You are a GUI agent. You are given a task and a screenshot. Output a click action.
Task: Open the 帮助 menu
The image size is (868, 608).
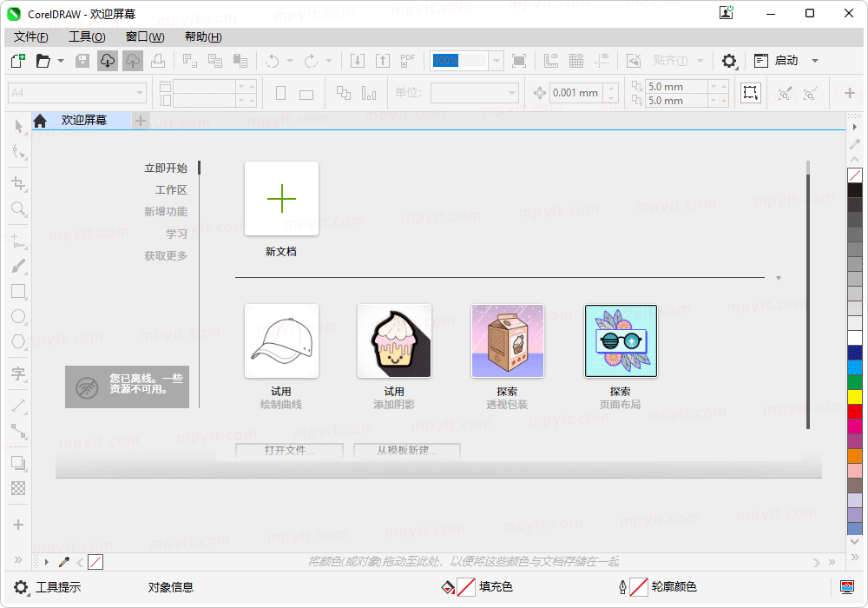pyautogui.click(x=203, y=36)
